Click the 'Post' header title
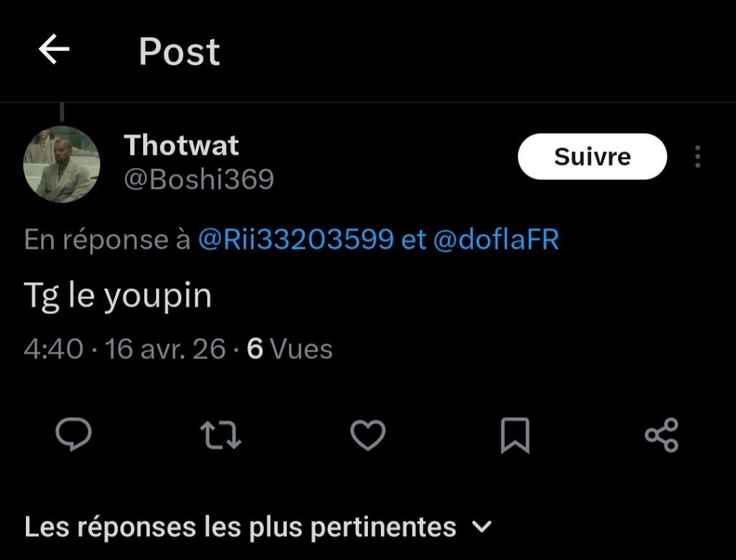 tap(179, 51)
